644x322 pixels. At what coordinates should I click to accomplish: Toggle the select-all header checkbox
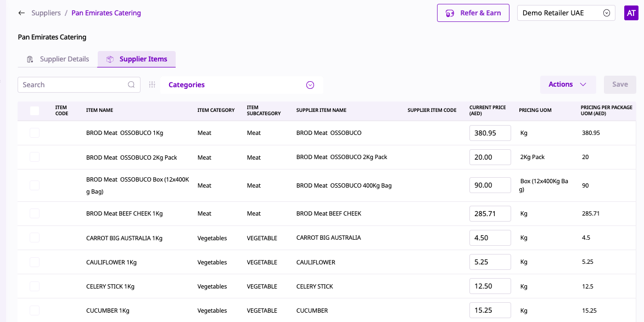coord(35,111)
